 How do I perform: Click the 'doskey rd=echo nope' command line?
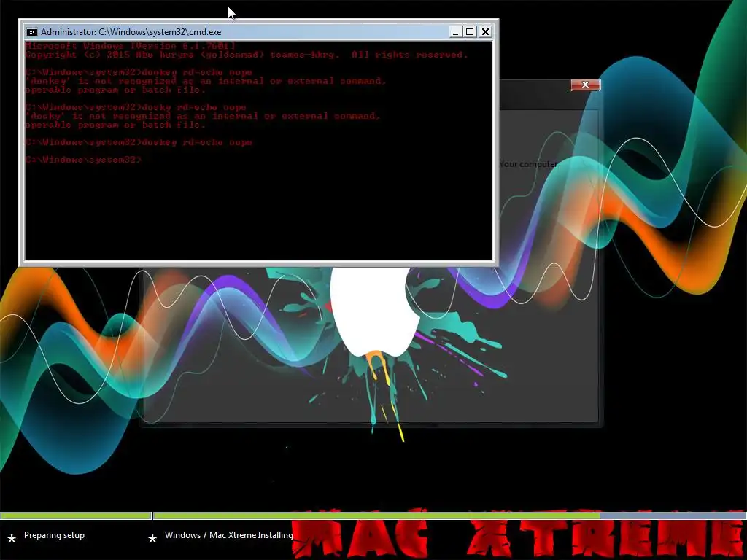tap(139, 142)
